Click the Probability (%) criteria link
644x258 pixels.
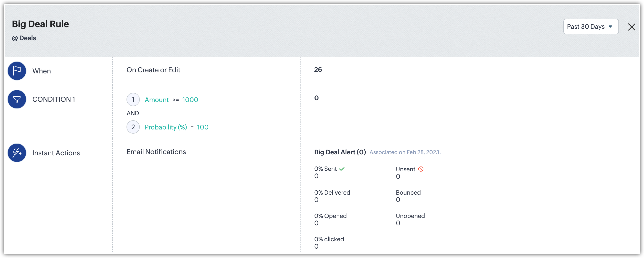click(166, 127)
